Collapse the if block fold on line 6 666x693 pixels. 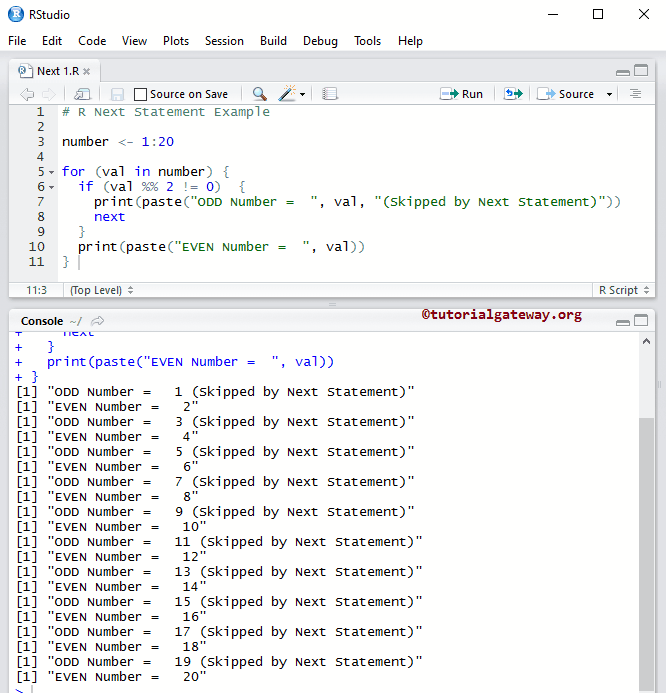[x=52, y=187]
